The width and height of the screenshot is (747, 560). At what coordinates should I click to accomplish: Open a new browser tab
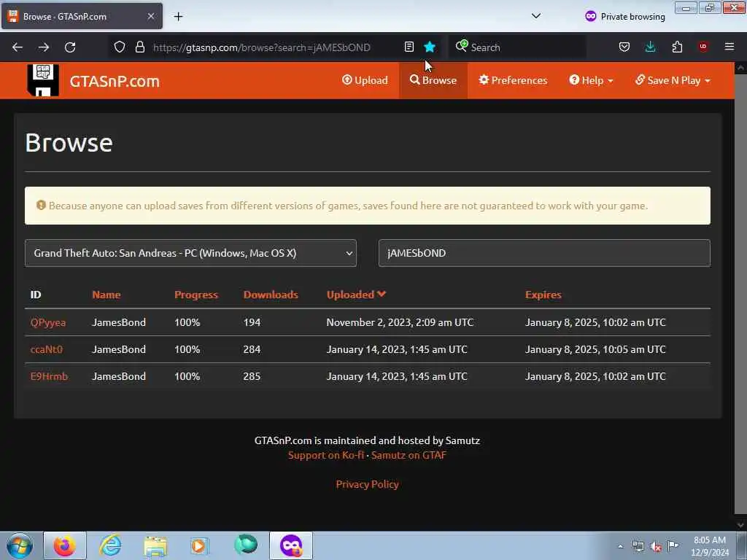pos(178,17)
